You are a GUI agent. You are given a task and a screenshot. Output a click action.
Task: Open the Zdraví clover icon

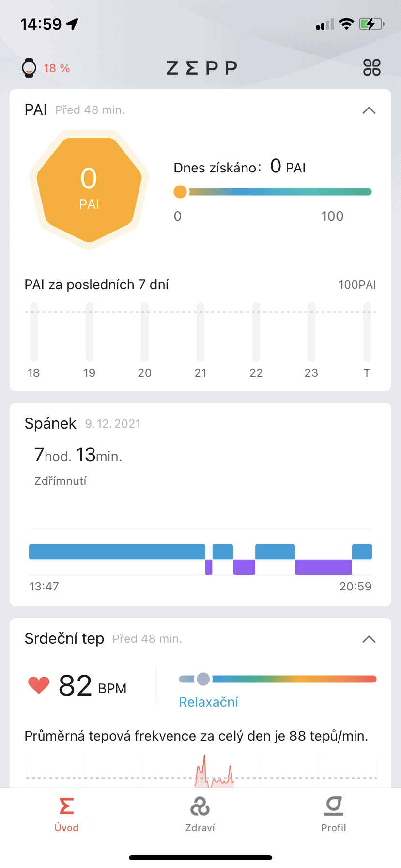[200, 807]
